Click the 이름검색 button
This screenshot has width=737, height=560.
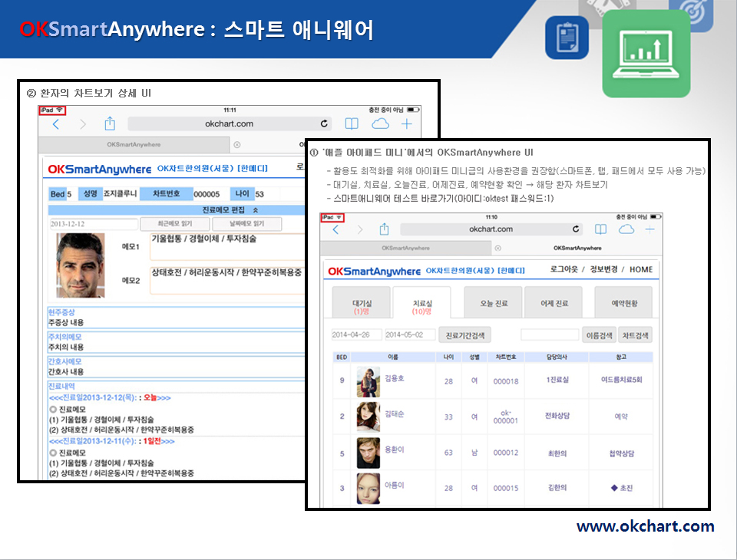(x=599, y=335)
